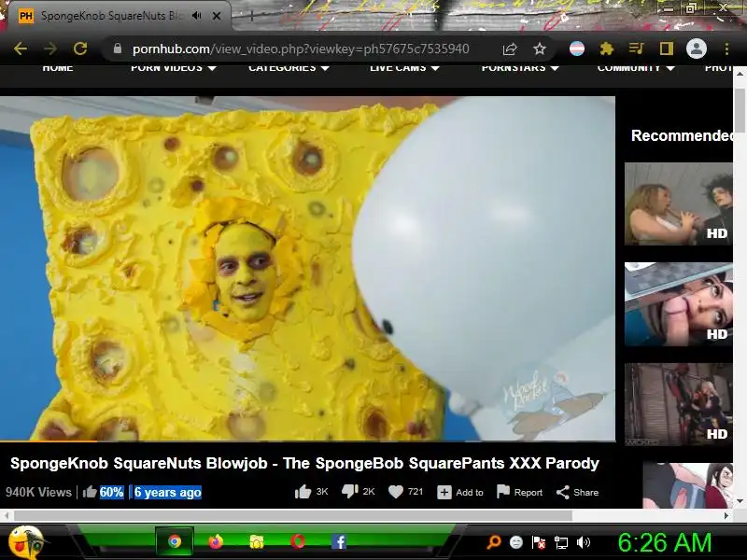Image resolution: width=747 pixels, height=560 pixels.
Task: Favorite the video with the heart 721
Action: coord(405,492)
